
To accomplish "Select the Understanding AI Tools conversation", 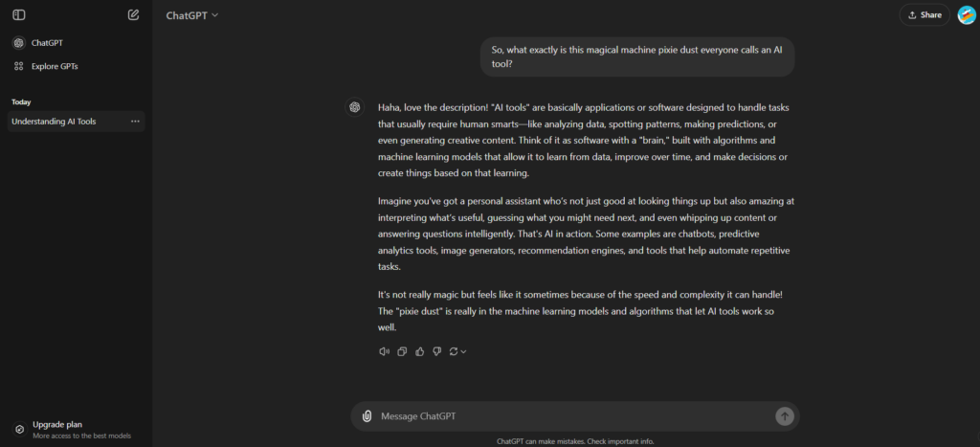I will click(54, 122).
